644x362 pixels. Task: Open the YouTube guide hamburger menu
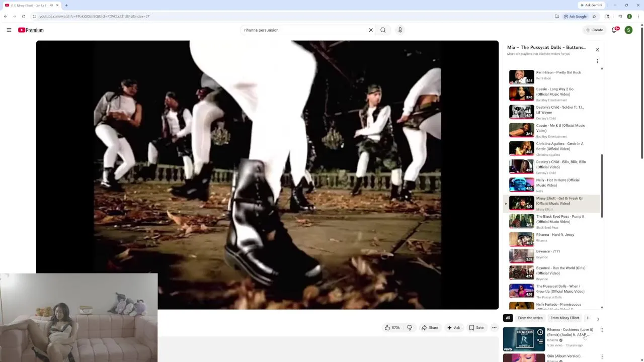9,30
